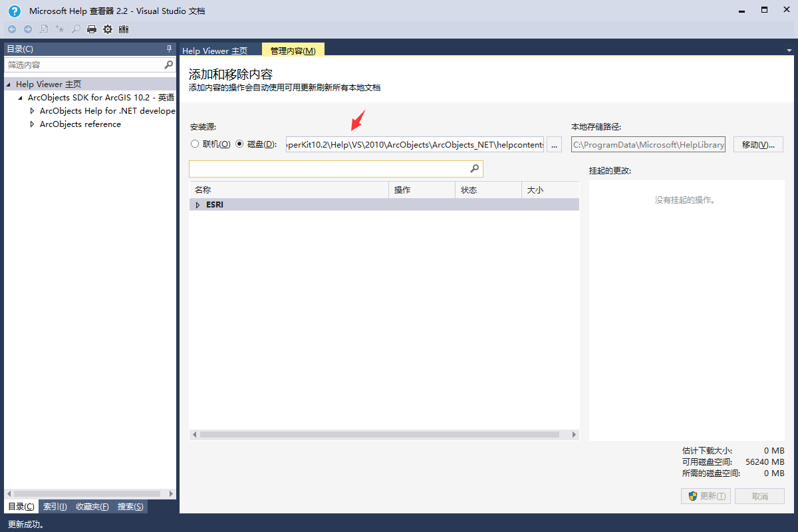Viewport: 798px width, 532px height.
Task: Select the sync-with-table-of-contents icon
Action: (x=43, y=29)
